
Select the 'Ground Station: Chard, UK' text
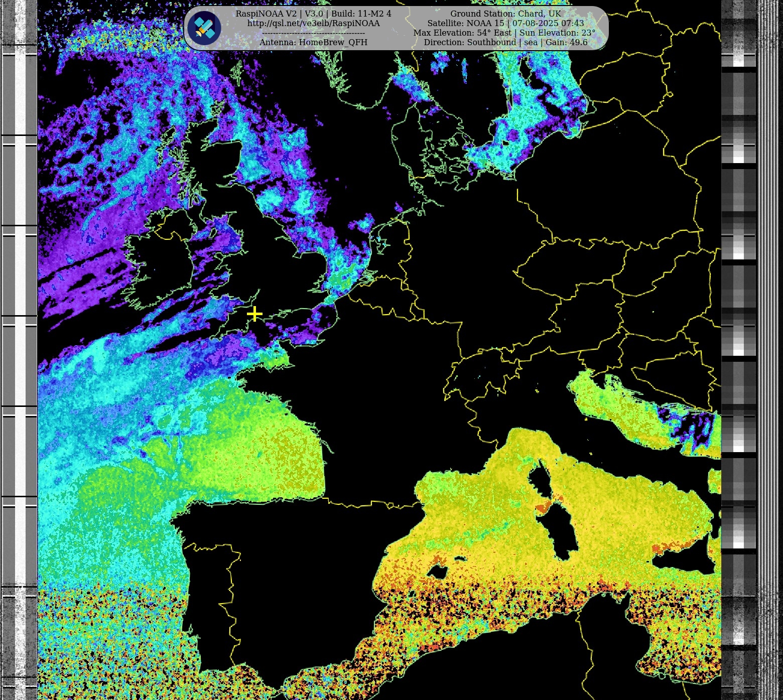pos(505,14)
